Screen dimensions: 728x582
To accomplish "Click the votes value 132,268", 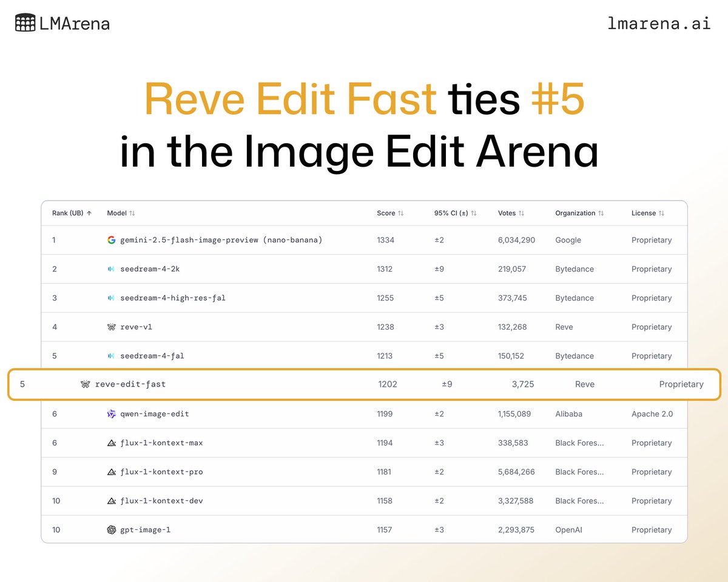I will pyautogui.click(x=512, y=327).
